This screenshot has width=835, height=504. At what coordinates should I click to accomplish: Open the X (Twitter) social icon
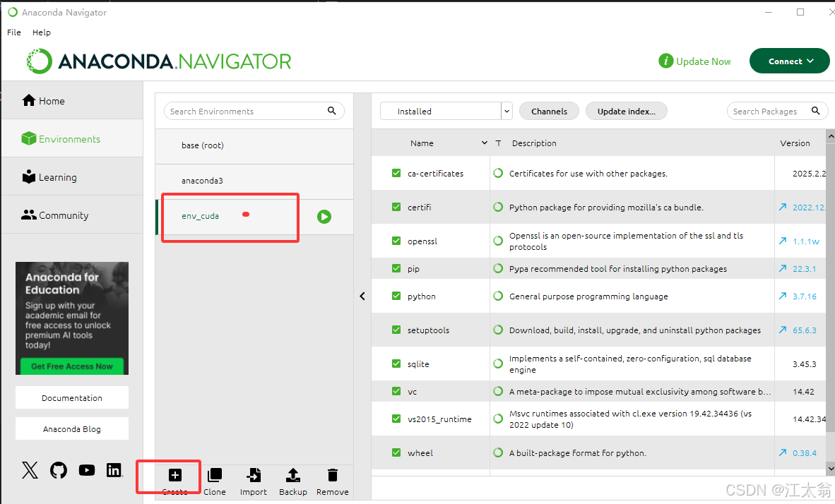[30, 470]
